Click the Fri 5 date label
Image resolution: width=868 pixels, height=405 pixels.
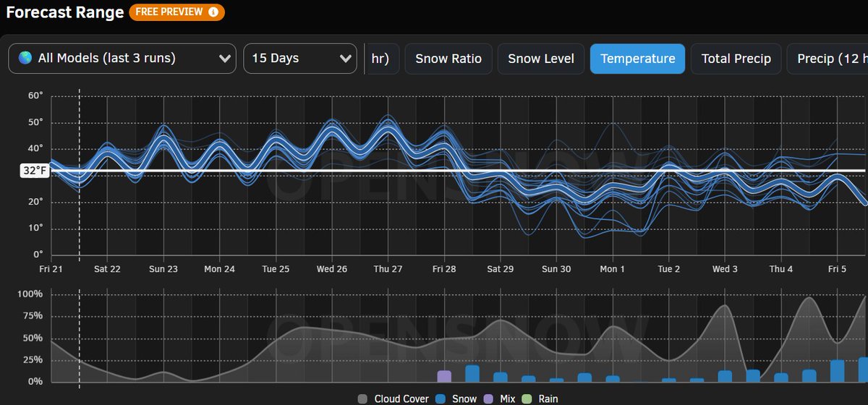click(x=837, y=269)
